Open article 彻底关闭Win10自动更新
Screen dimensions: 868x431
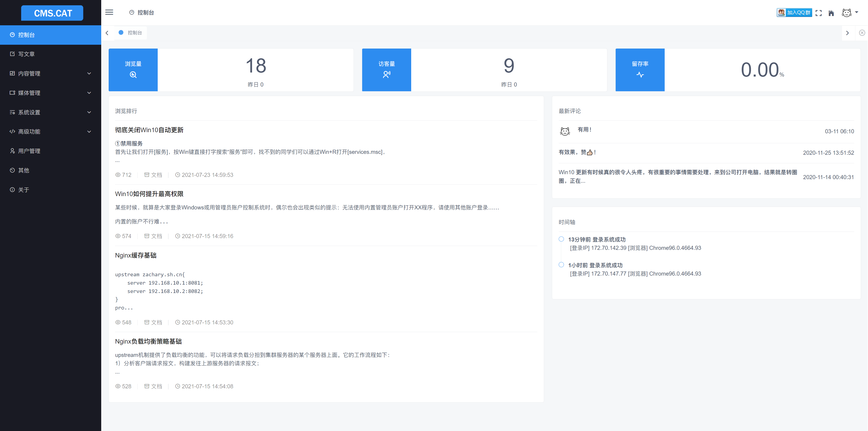pos(149,130)
